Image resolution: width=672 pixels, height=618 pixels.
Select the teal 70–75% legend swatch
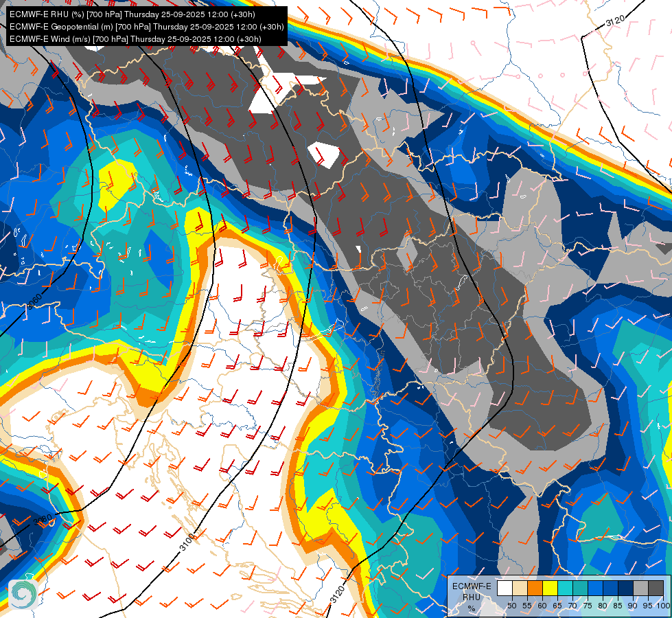click(x=580, y=588)
